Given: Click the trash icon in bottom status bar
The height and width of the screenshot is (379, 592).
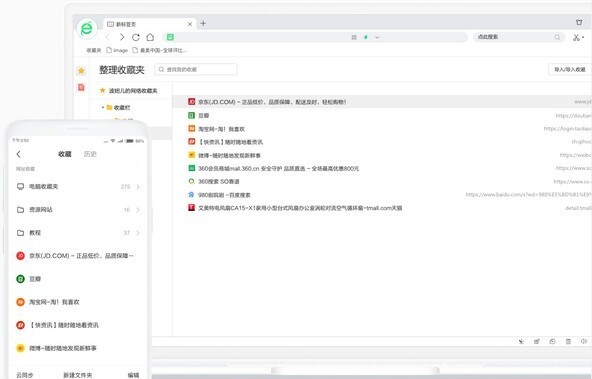Looking at the screenshot, I should tap(568, 342).
